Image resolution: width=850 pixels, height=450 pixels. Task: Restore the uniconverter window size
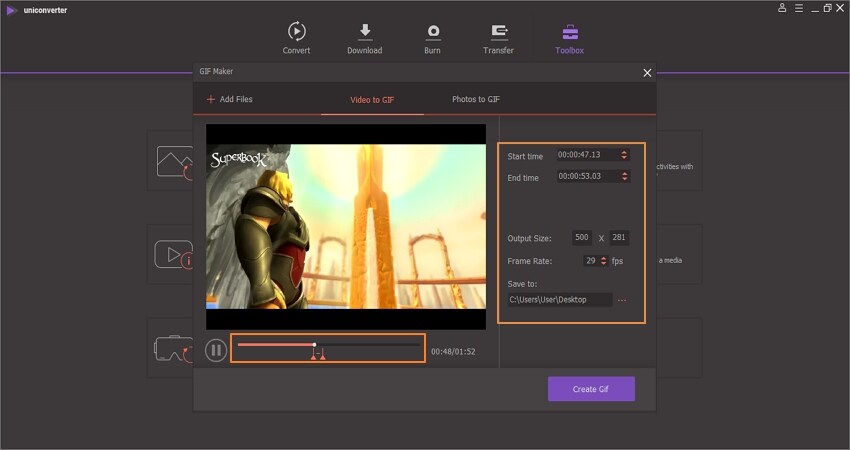[x=827, y=8]
